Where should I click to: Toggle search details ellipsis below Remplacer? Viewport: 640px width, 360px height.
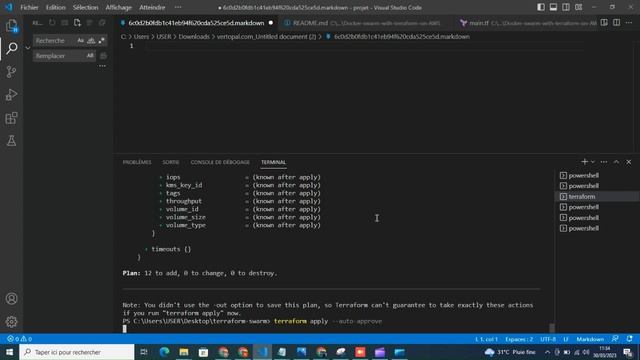(x=102, y=66)
